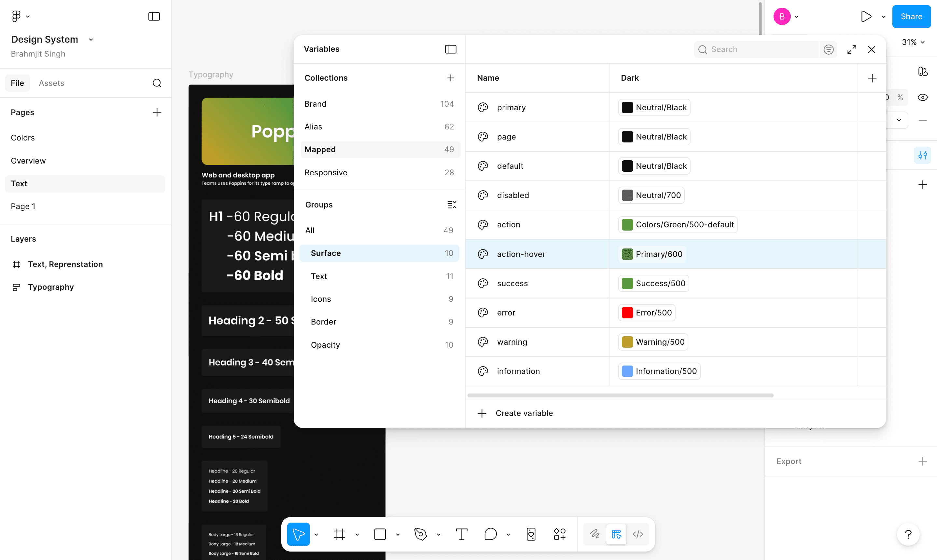937x560 pixels.
Task: Click the Present play icon
Action: tap(866, 17)
